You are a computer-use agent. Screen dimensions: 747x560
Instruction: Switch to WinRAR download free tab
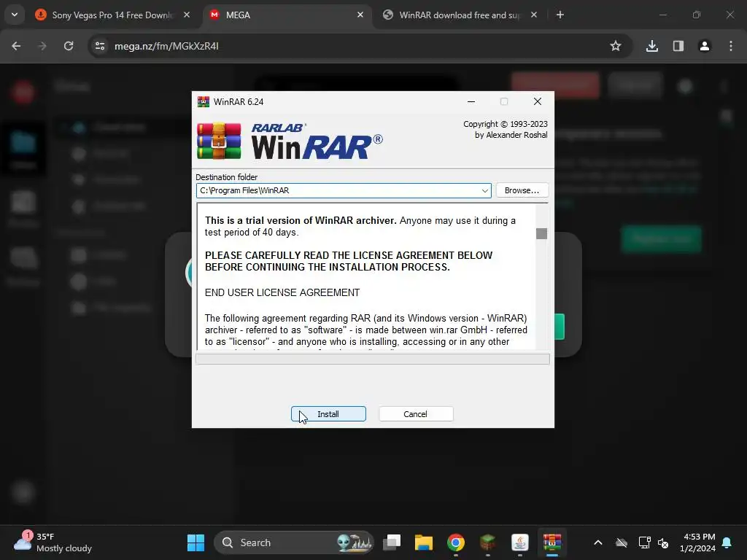click(x=459, y=15)
